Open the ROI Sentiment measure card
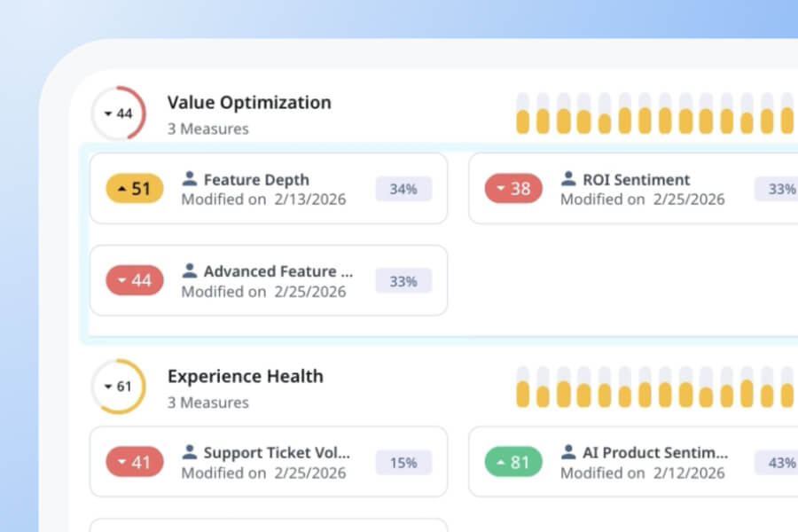The width and height of the screenshot is (798, 532). pyautogui.click(x=633, y=188)
